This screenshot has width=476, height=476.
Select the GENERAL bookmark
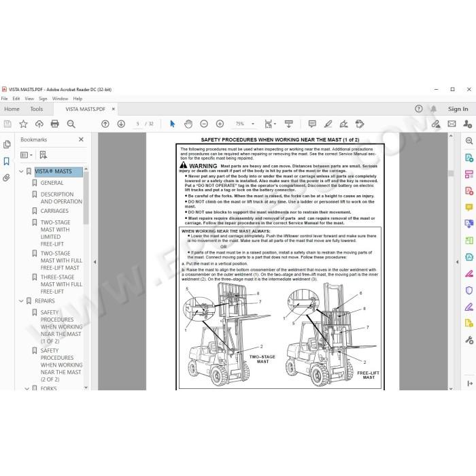[x=52, y=183]
